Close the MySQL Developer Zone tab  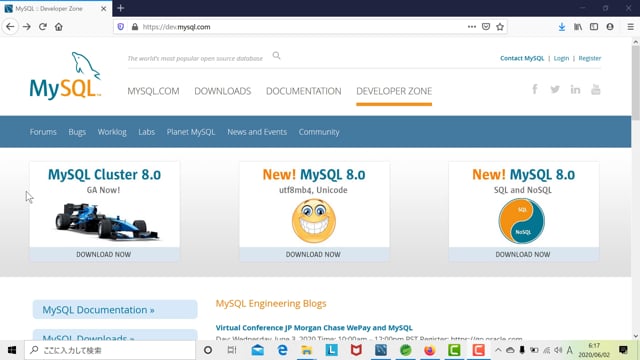pos(104,9)
